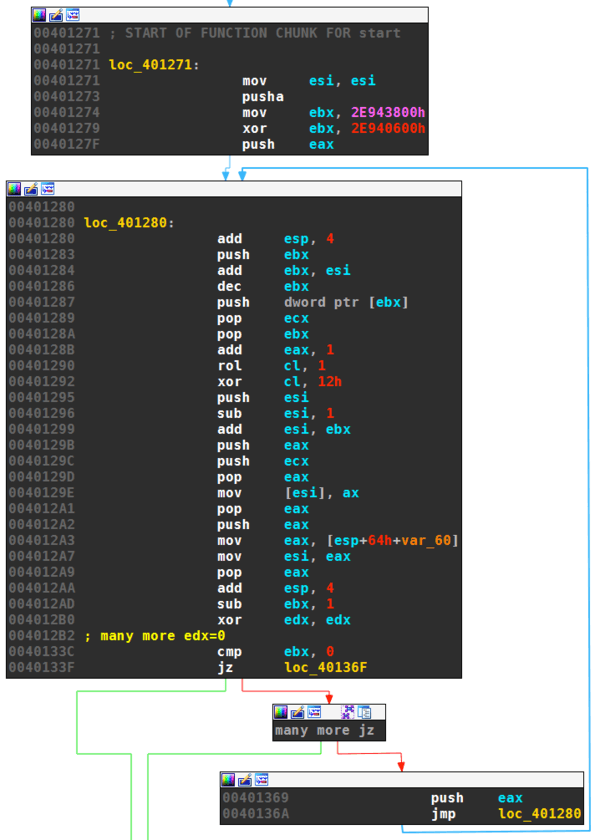The height and width of the screenshot is (840, 600).
Task: Click address 0040136A of the jmp line
Action: pos(256,814)
